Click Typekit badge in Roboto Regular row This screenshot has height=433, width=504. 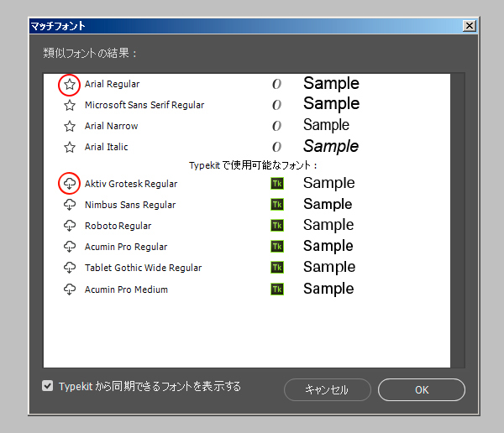[x=277, y=226]
